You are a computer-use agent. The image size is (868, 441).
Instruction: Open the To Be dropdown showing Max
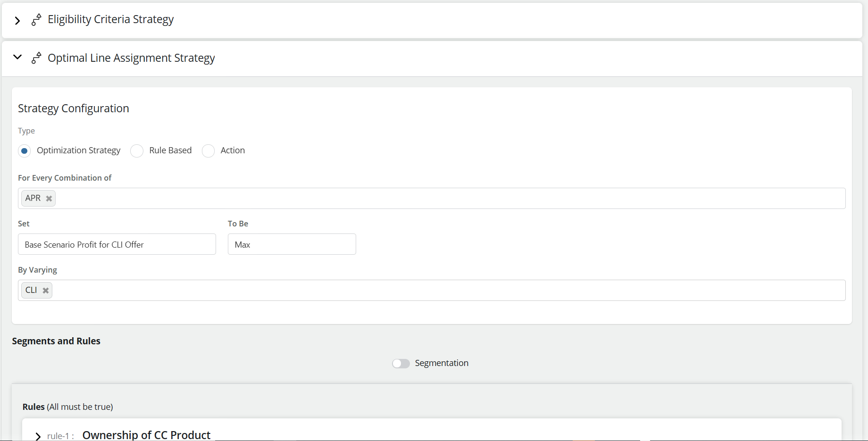click(292, 244)
